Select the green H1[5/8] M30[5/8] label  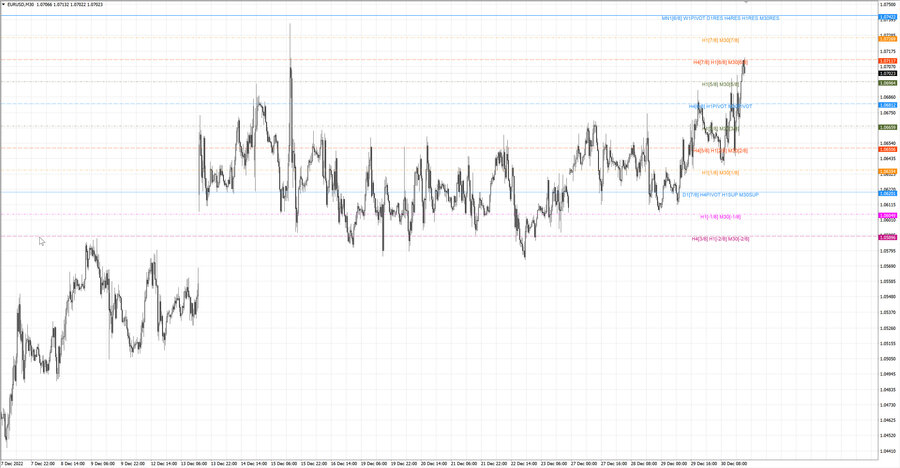(x=720, y=84)
